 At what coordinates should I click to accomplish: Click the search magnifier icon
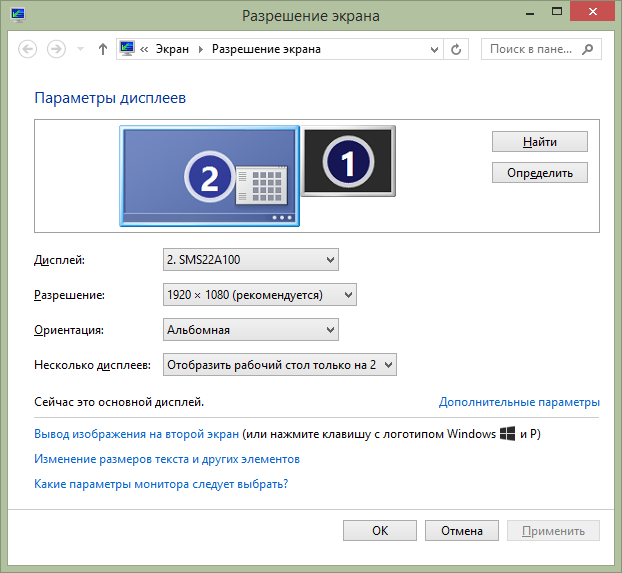point(590,49)
